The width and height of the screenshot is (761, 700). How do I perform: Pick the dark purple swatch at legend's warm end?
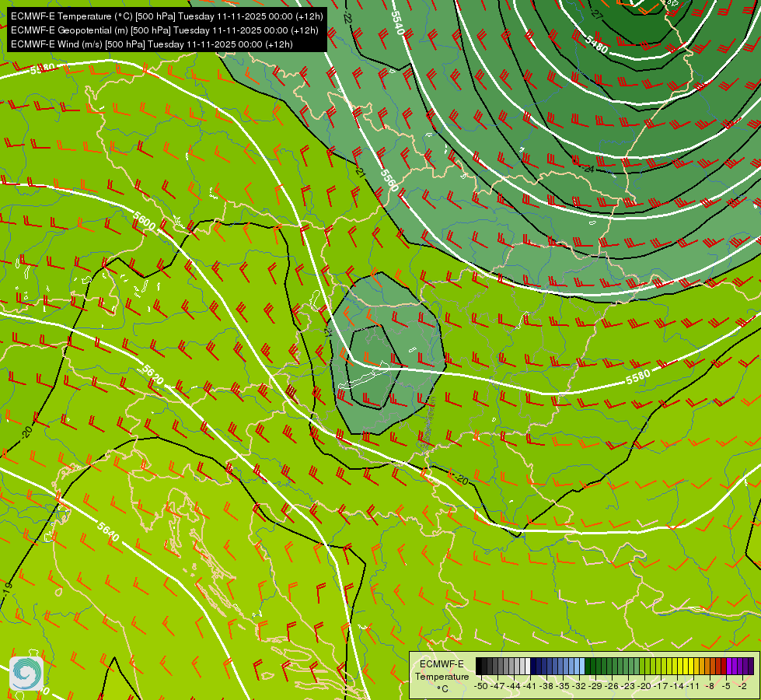(751, 666)
